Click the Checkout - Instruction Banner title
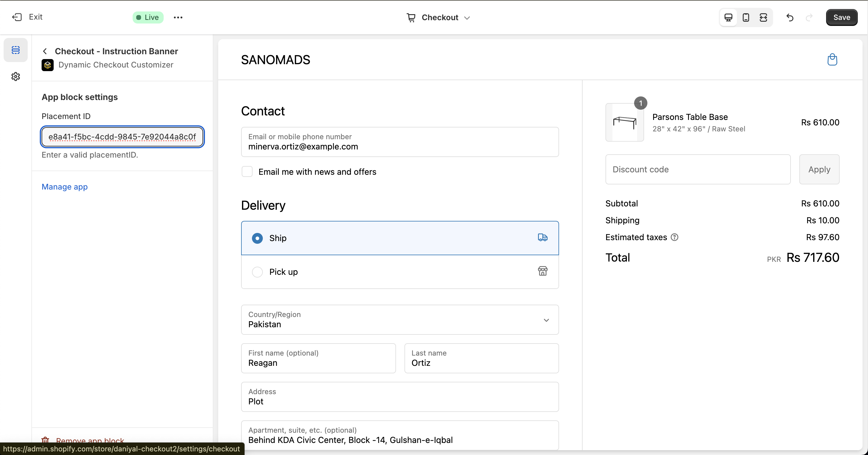The image size is (868, 455). pyautogui.click(x=116, y=51)
